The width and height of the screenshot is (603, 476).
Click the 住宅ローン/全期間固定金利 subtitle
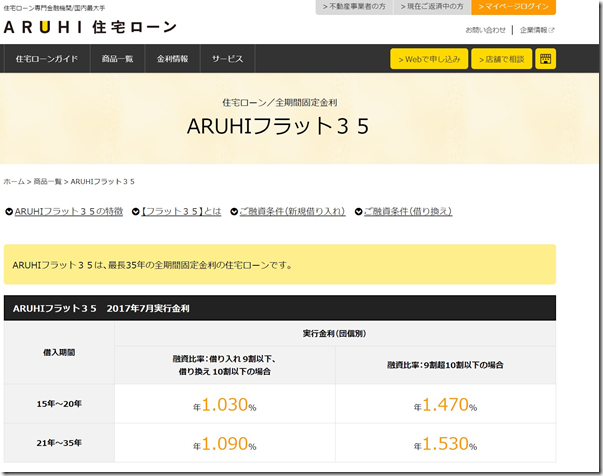[280, 103]
